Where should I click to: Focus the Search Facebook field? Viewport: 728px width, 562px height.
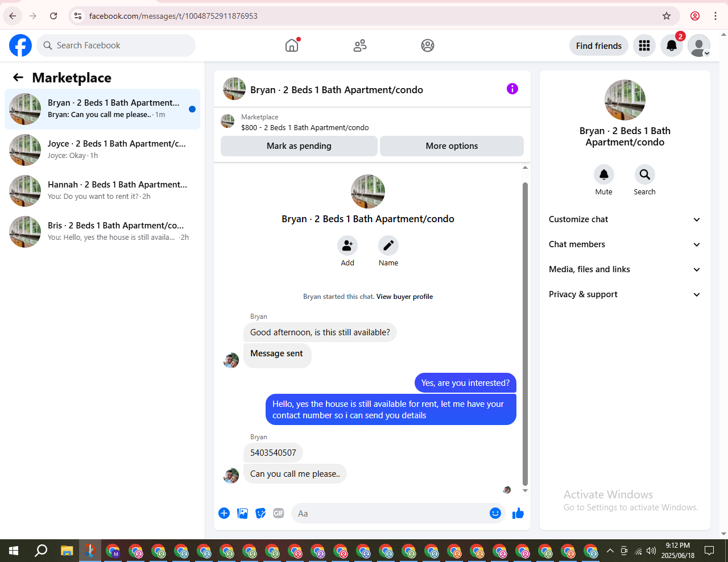116,45
